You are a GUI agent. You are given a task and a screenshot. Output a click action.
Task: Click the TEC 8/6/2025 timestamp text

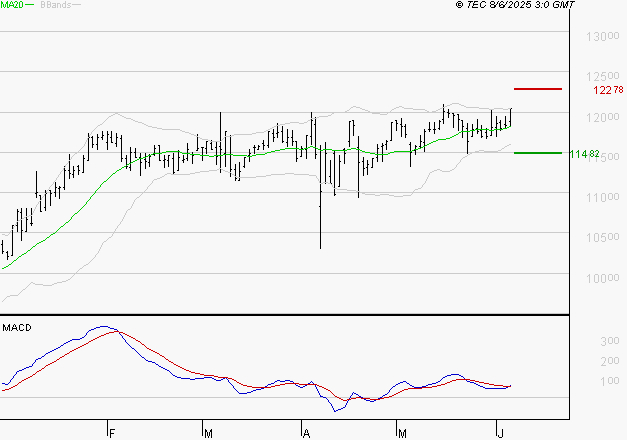tap(515, 5)
